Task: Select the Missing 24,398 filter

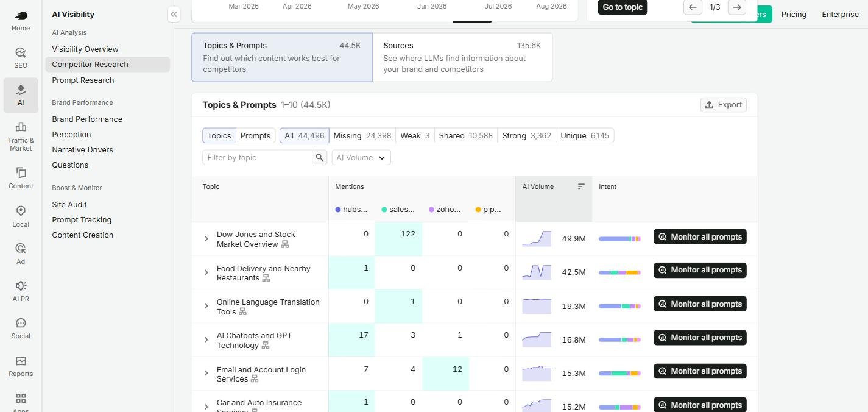Action: 362,135
